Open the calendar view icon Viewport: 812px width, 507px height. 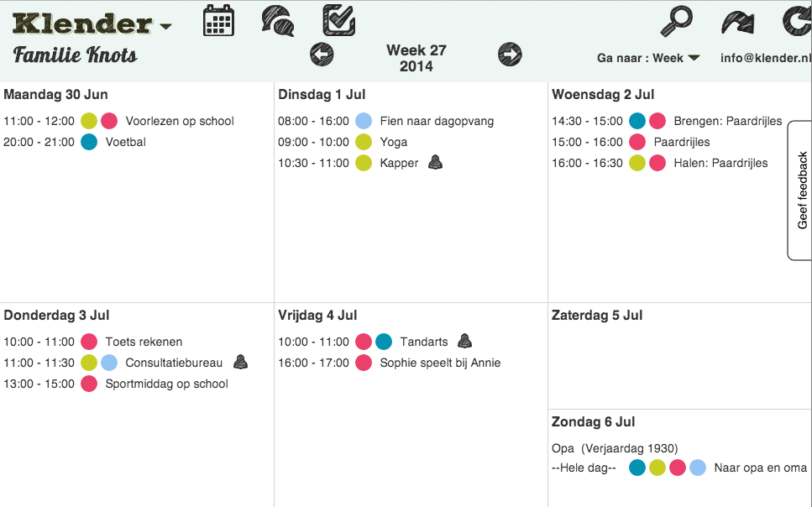click(x=219, y=20)
